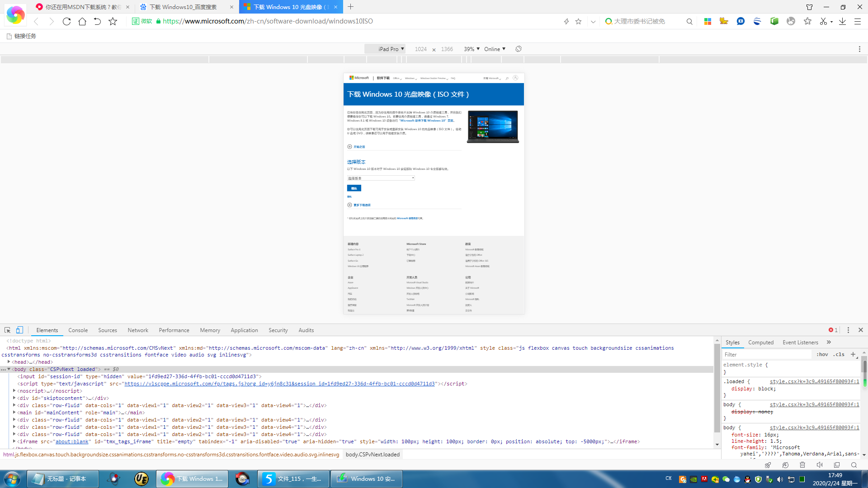Click the 360 browser rainbow logo
Screen dimensions: 868x488
click(15, 15)
